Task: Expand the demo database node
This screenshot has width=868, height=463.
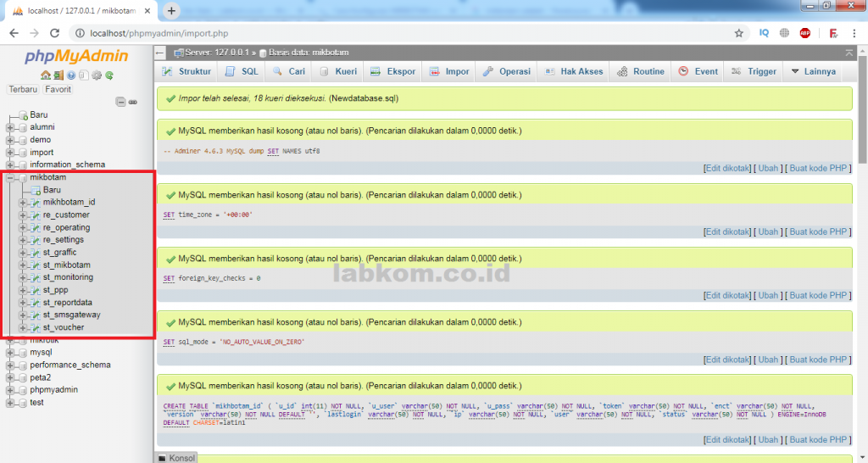Action: (10, 140)
